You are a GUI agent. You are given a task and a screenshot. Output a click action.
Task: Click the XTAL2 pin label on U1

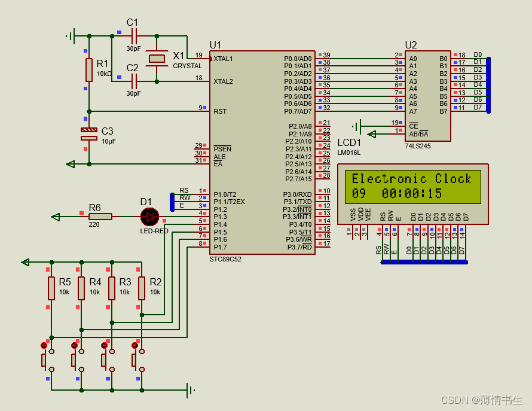223,81
